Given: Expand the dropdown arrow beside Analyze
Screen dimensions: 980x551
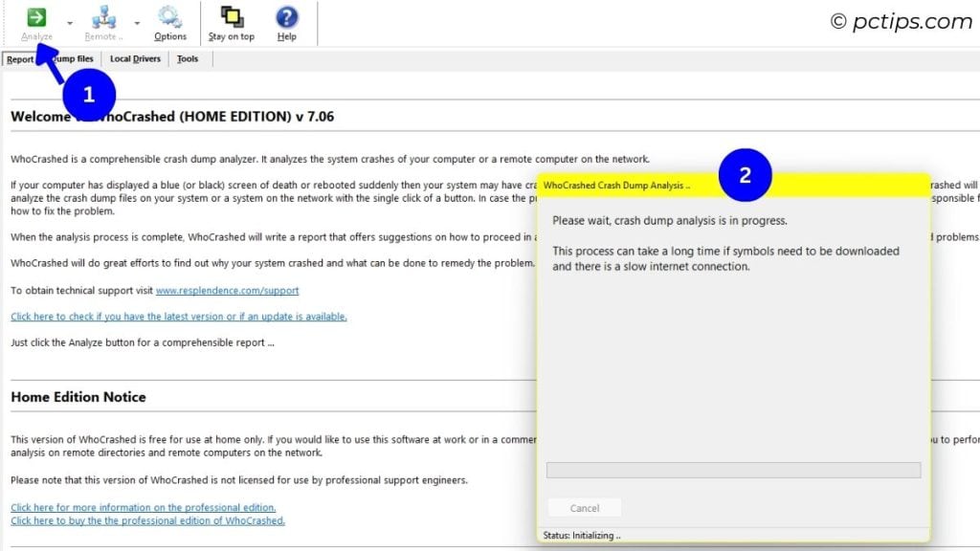Looking at the screenshot, I should tap(70, 23).
